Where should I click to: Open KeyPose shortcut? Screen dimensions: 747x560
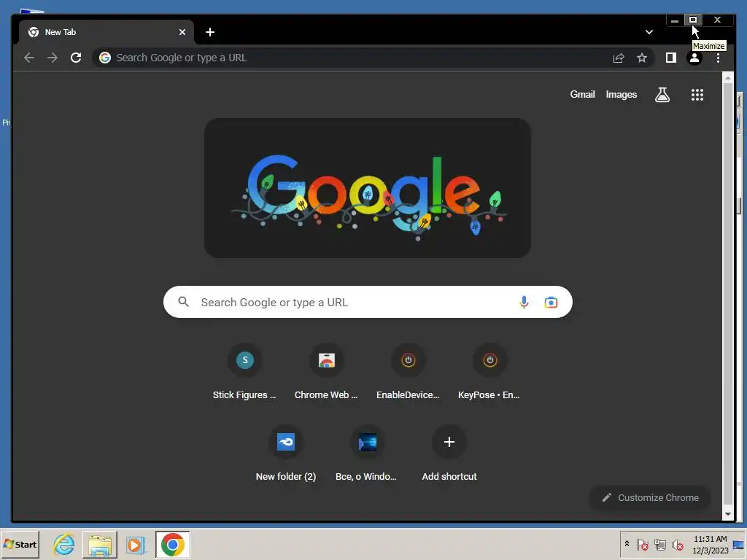(489, 373)
